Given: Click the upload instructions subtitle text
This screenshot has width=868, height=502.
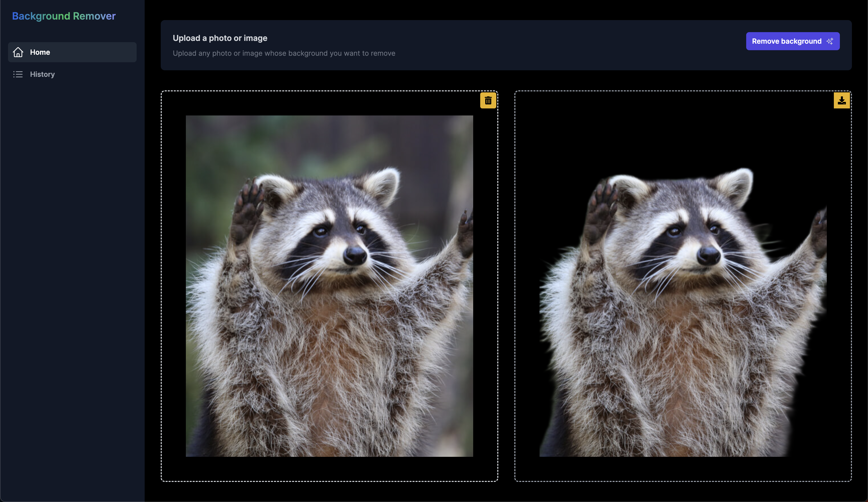Looking at the screenshot, I should coord(284,53).
